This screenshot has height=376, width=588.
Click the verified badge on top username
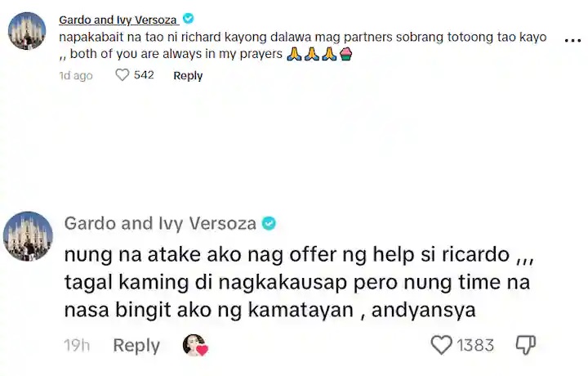[189, 18]
